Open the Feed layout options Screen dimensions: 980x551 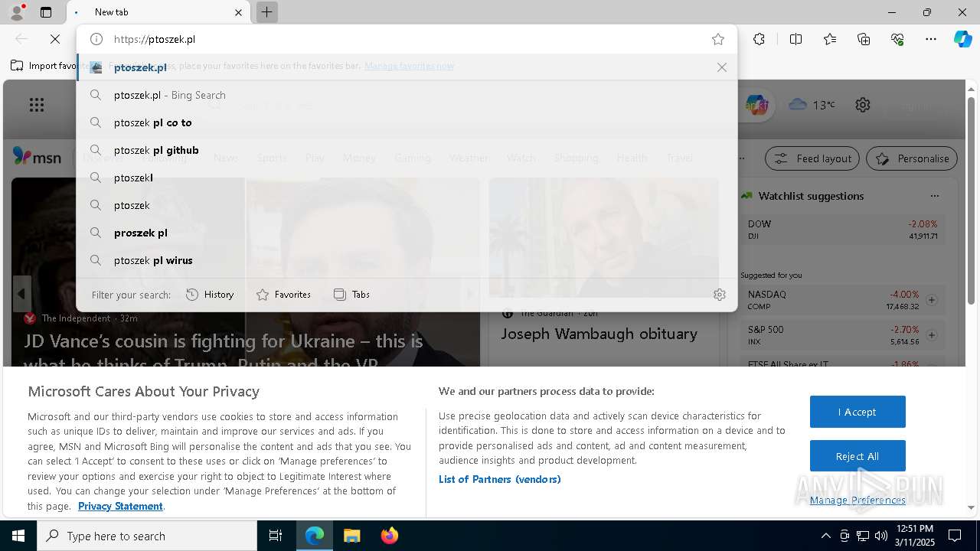point(812,158)
